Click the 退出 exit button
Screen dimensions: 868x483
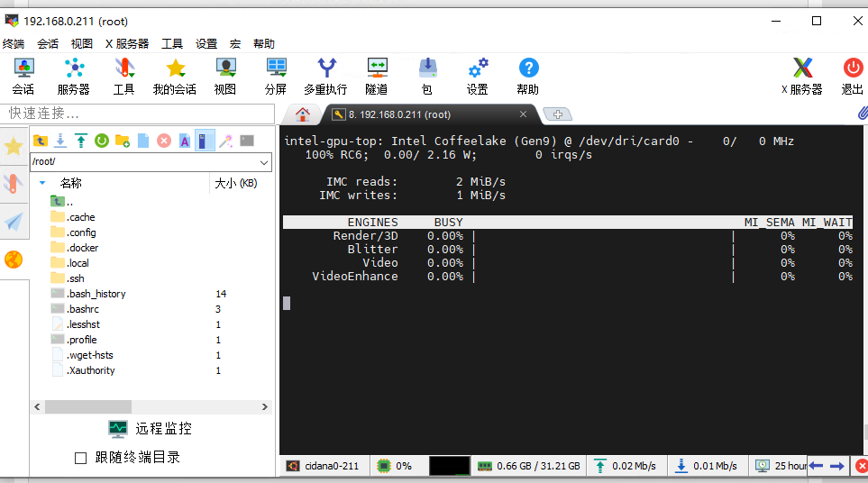point(852,76)
